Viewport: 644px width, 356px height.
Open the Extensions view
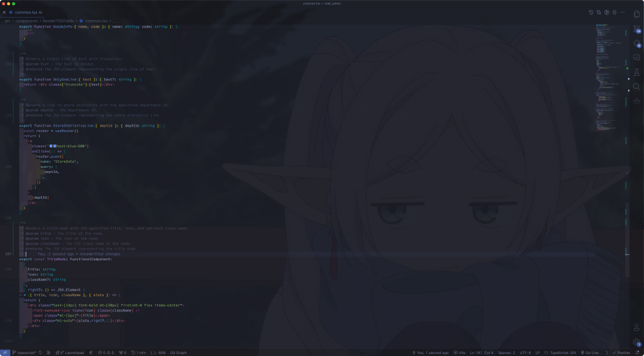[636, 43]
